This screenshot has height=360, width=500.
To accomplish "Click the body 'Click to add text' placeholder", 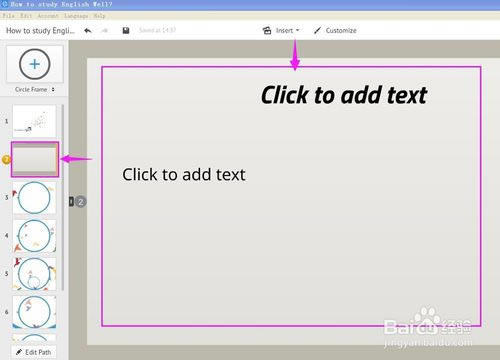I will [x=184, y=174].
